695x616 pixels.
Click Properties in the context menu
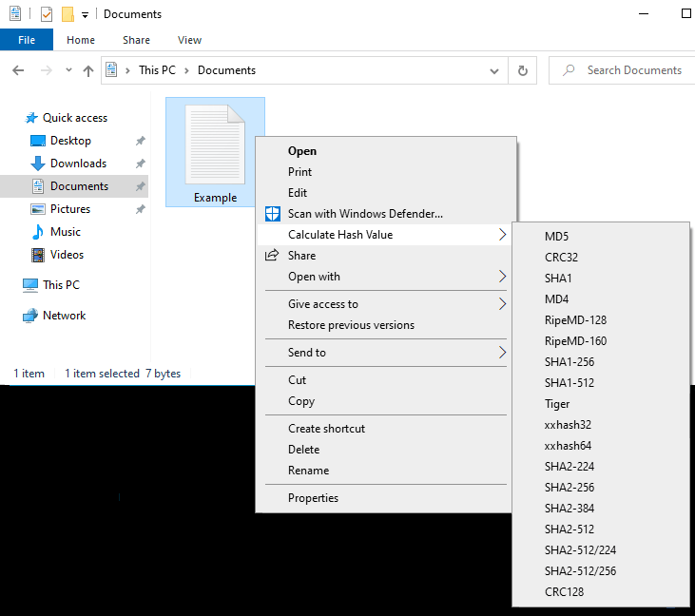[x=313, y=498]
